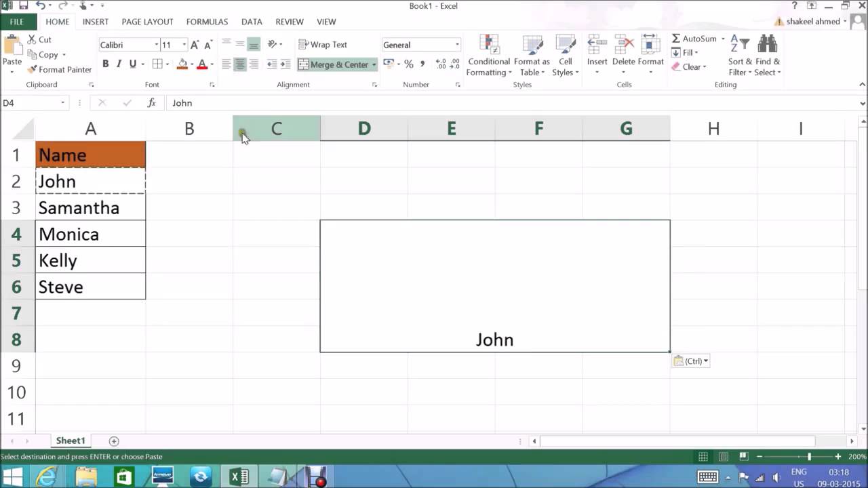
Task: Select the Sheet1 worksheet tab
Action: click(71, 441)
